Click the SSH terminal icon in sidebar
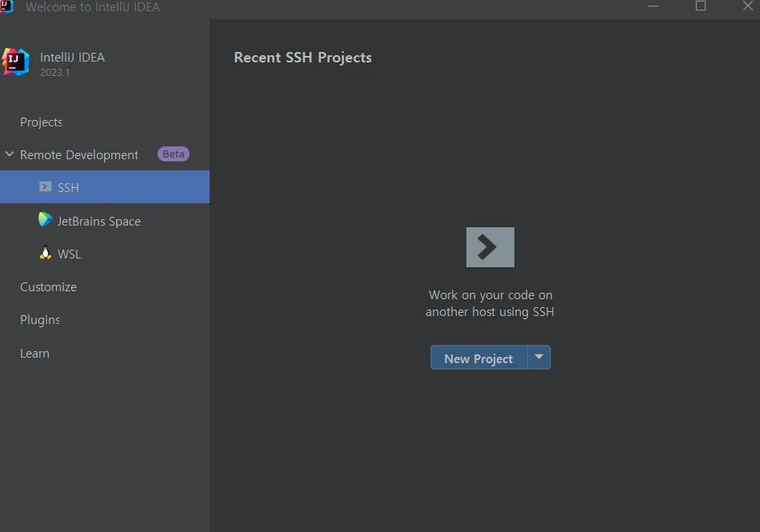 tap(46, 186)
